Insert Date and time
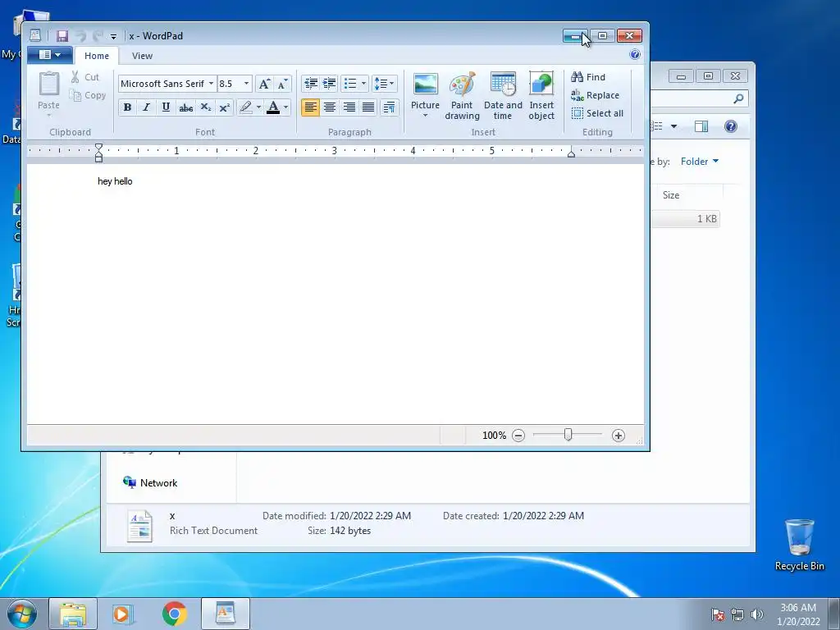840x630 pixels. tap(503, 95)
